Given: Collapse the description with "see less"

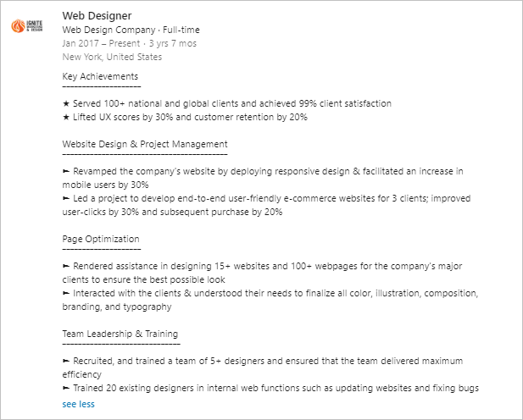Looking at the screenshot, I should pyautogui.click(x=79, y=404).
